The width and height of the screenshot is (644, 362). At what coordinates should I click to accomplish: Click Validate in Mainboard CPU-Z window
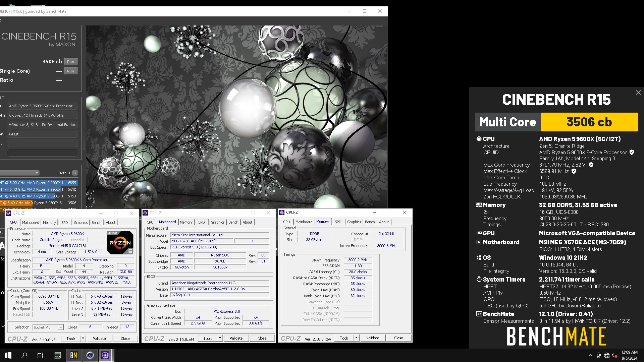coord(236,338)
